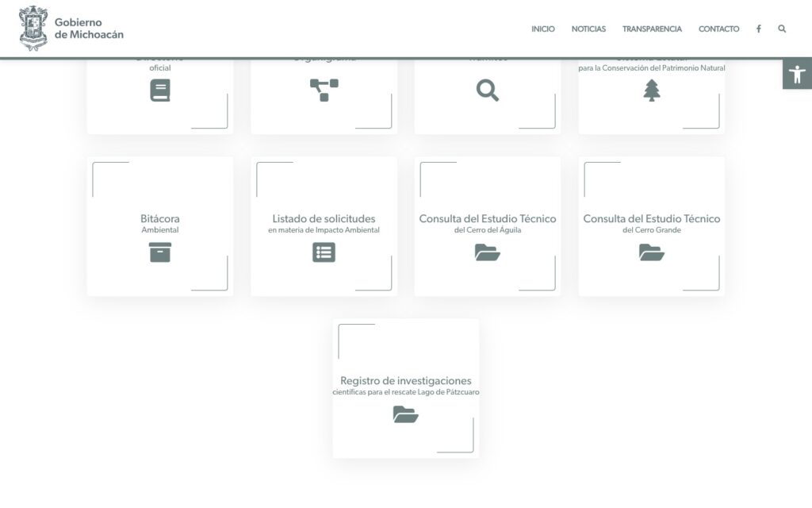Image resolution: width=812 pixels, height=508 pixels.
Task: Select the organization chart diagram icon
Action: 324,90
